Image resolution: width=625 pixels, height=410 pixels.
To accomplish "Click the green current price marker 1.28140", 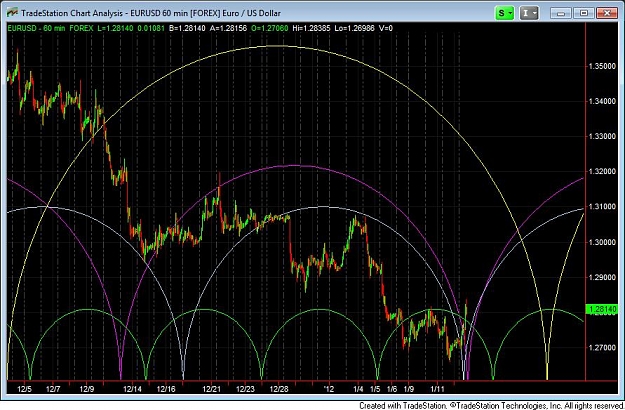I will pos(602,309).
